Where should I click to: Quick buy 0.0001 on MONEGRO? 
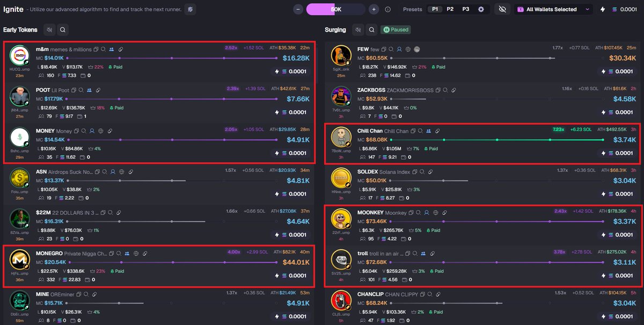click(x=291, y=276)
